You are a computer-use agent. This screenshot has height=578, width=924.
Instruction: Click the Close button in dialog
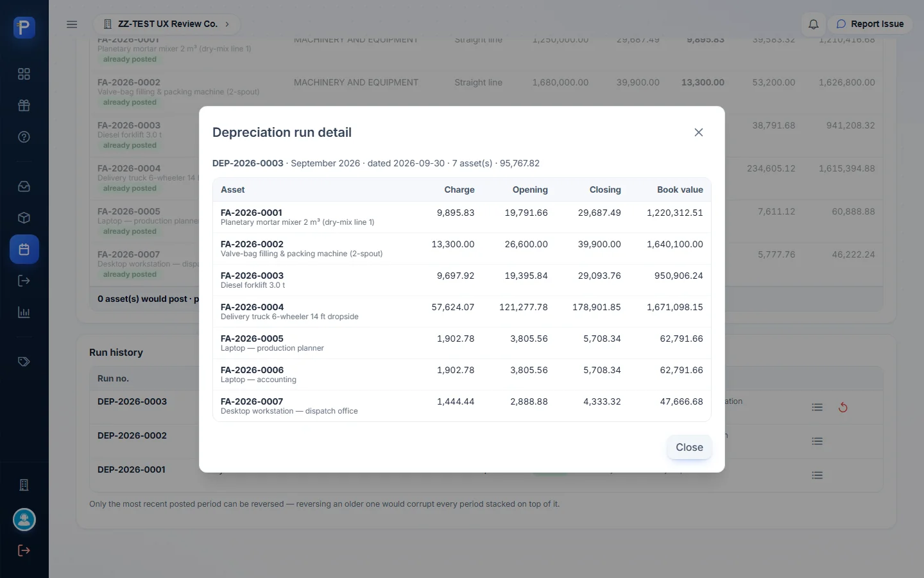click(x=689, y=448)
